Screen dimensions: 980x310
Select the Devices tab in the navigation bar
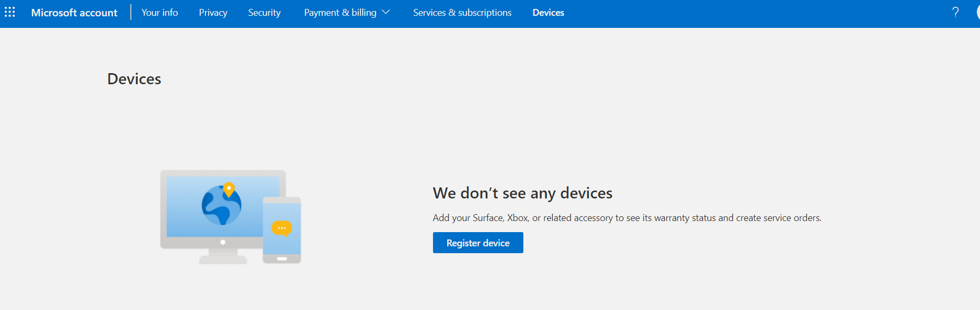pos(548,13)
